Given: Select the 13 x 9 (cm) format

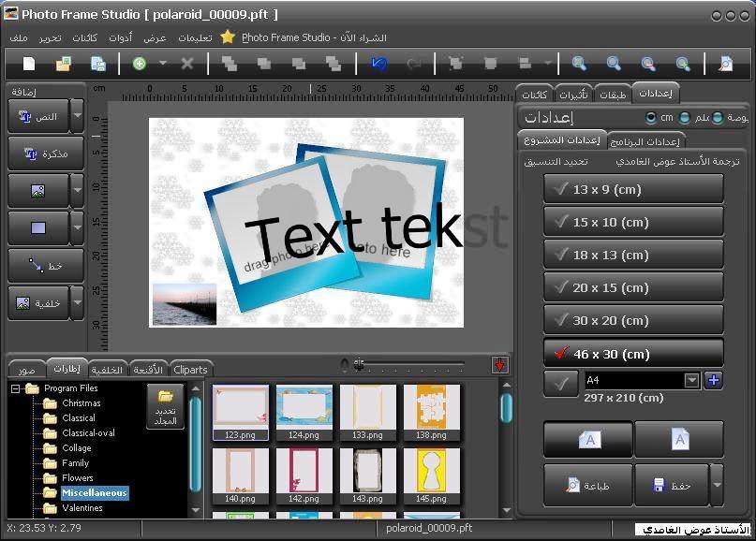Looking at the screenshot, I should 633,189.
